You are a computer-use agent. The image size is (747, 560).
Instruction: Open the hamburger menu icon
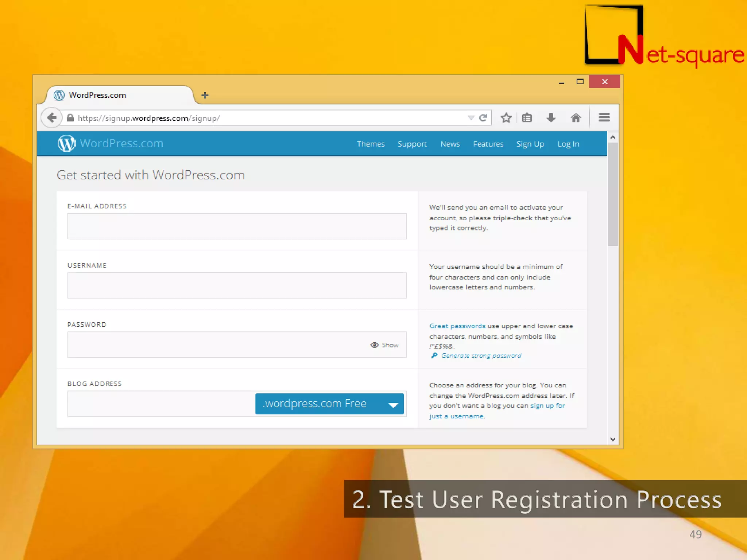604,117
